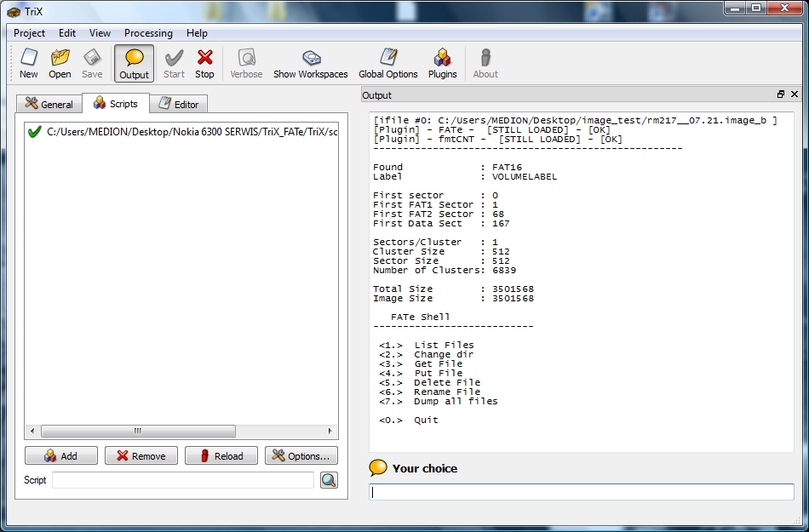Switch to the Editor tab
This screenshot has width=809, height=532.
pyautogui.click(x=179, y=104)
